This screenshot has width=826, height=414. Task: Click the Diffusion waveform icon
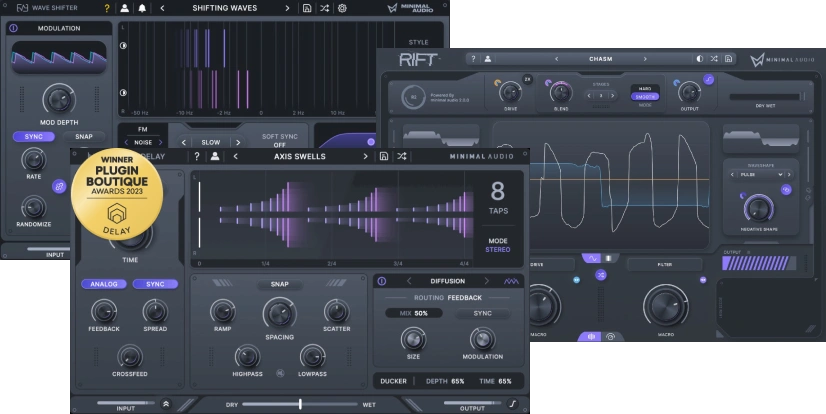coord(511,281)
